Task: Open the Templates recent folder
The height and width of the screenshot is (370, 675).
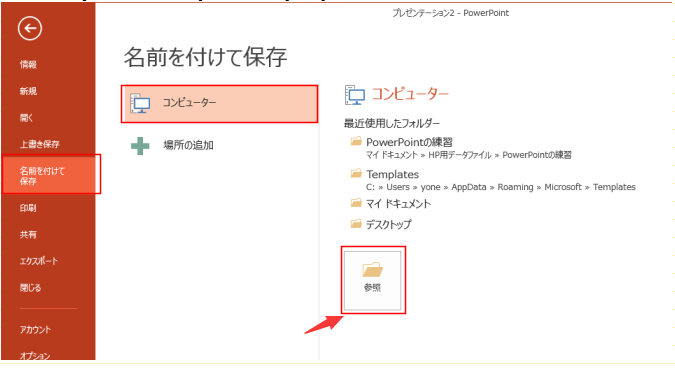Action: 392,174
